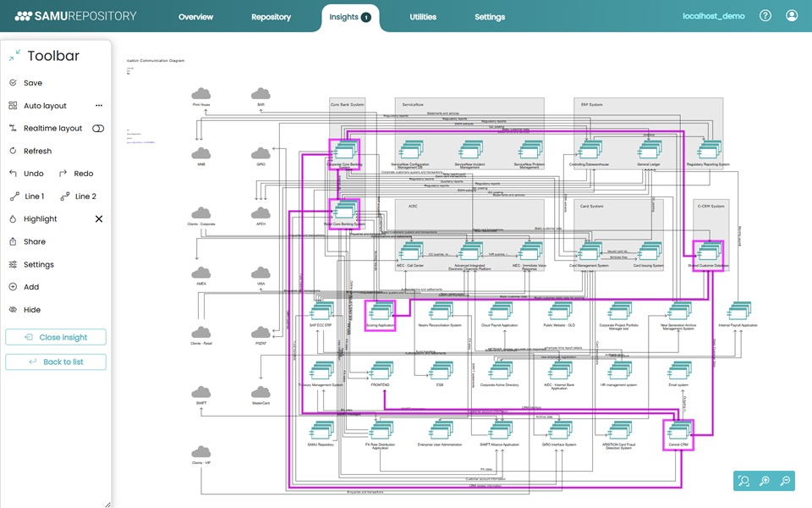This screenshot has width=812, height=508.
Task: Open the user profile icon
Action: tap(792, 15)
